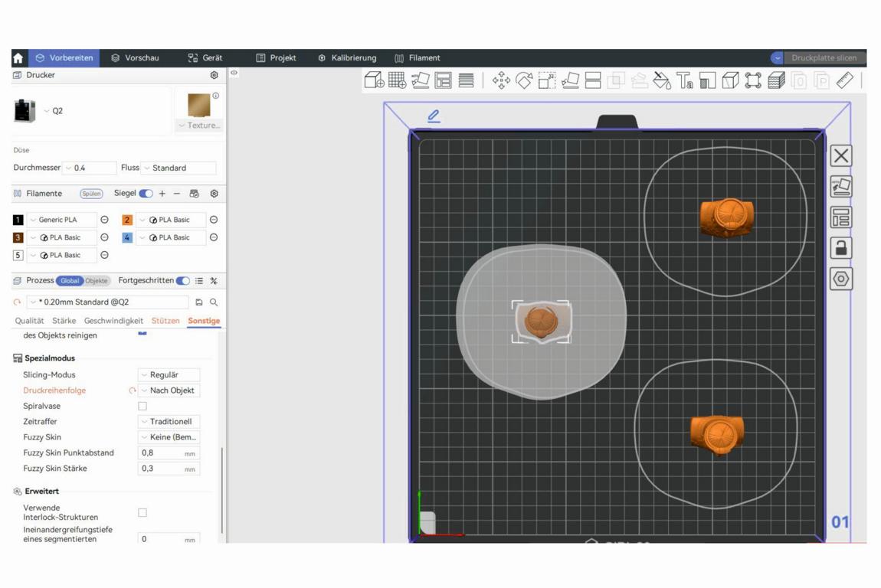Select the Move tool in the toolbar
The height and width of the screenshot is (588, 881).
pos(501,80)
